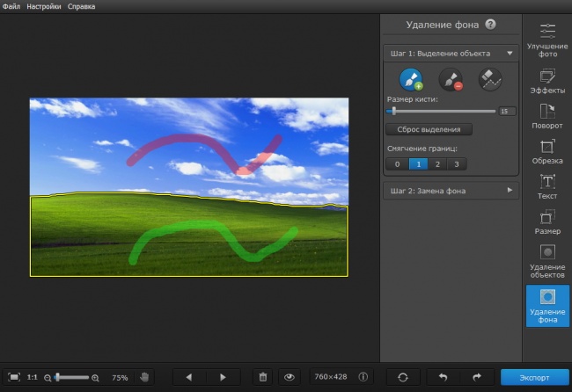Click the 760×428 image size readout

pos(331,377)
